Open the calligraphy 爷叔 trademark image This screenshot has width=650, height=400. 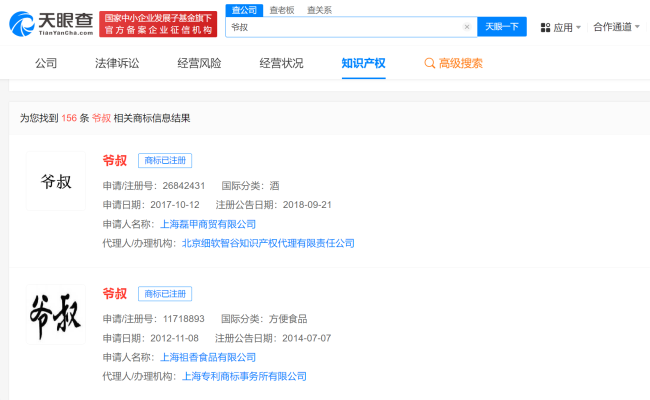click(56, 314)
